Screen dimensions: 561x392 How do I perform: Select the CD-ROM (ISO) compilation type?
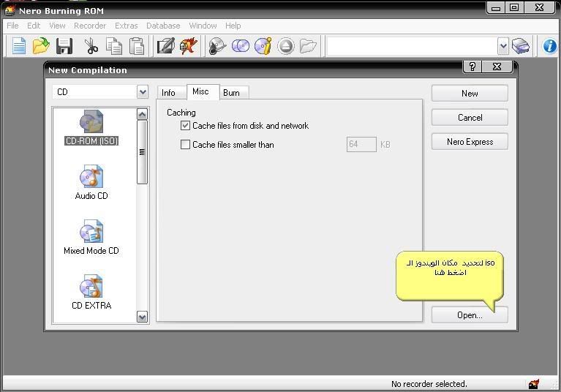coord(91,128)
